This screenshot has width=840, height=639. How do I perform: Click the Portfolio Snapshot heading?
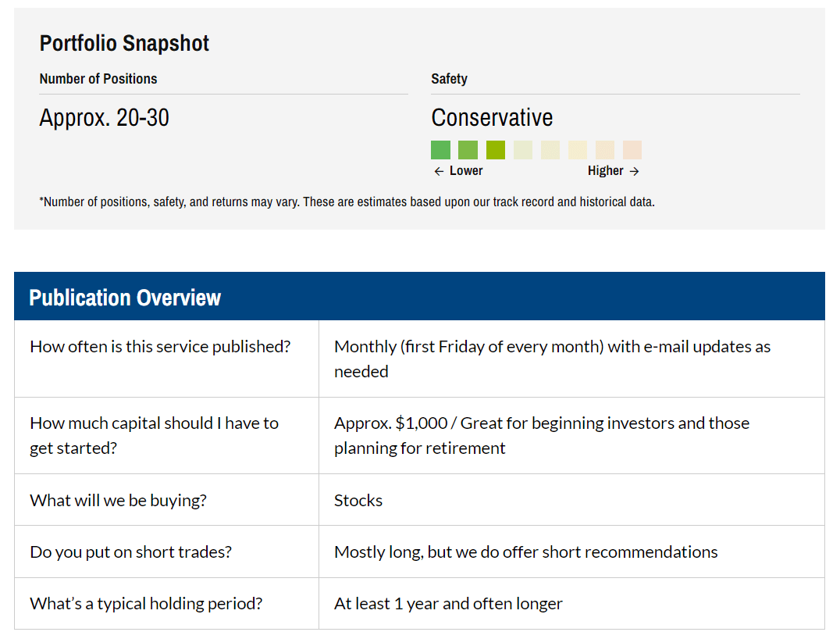click(x=124, y=43)
